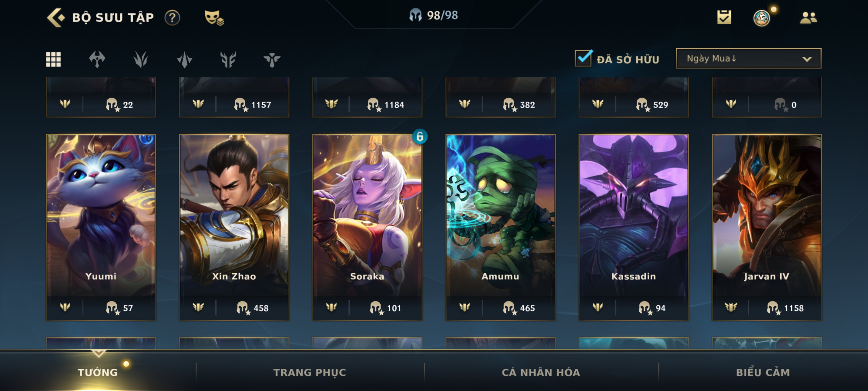Image resolution: width=868 pixels, height=391 pixels.
Task: Open the missions checklist icon
Action: [724, 17]
